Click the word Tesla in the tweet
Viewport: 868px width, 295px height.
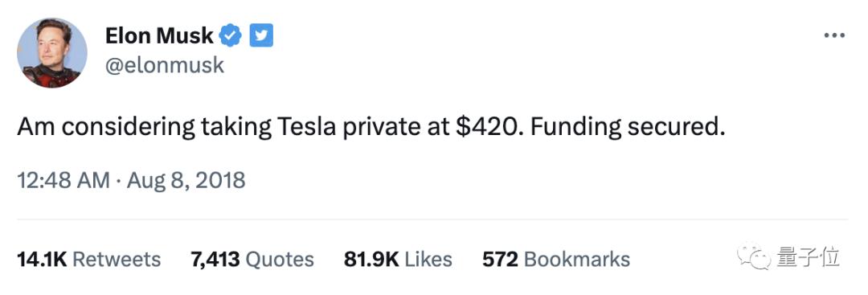click(x=304, y=127)
